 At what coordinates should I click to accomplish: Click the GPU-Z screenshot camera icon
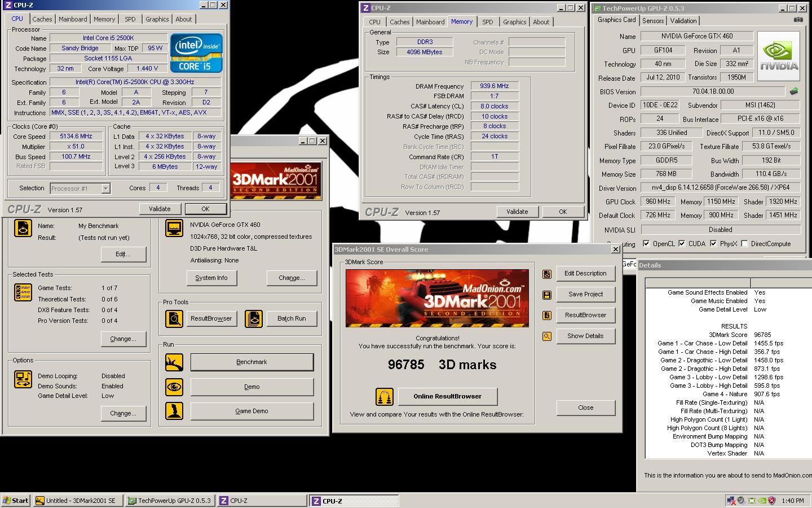point(798,20)
